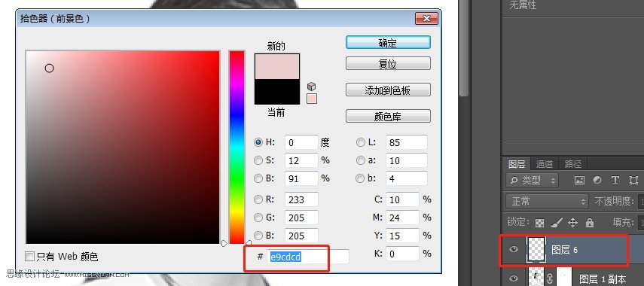The height and width of the screenshot is (286, 644).
Task: Select the blue B radio button
Action: [x=258, y=236]
